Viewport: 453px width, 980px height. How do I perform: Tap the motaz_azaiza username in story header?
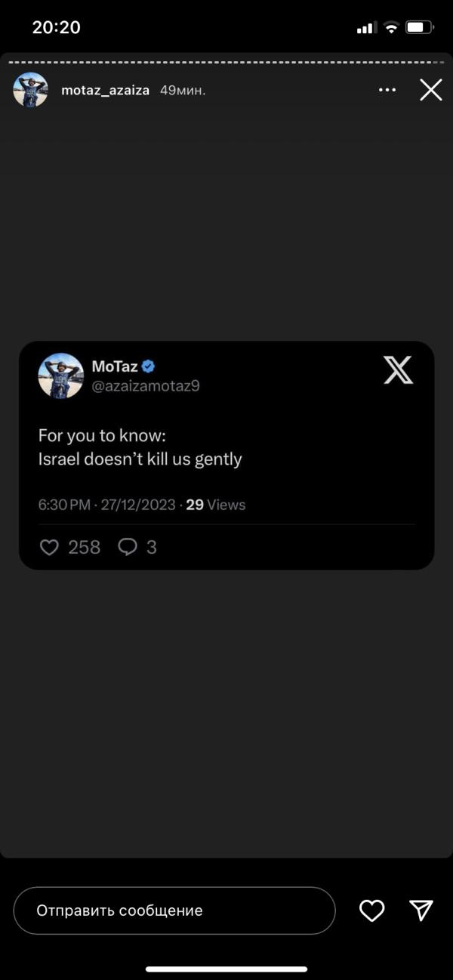pos(105,90)
